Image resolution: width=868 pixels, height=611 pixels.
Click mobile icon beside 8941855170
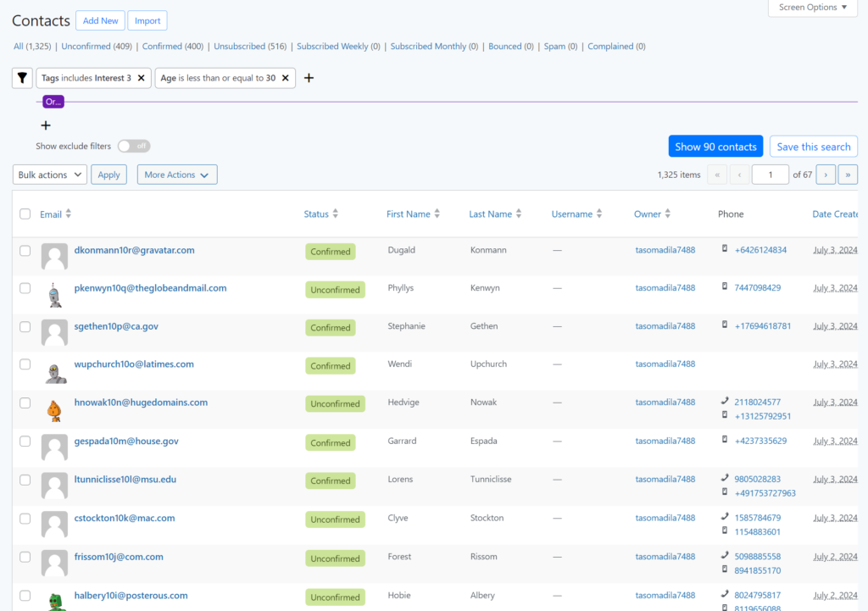click(x=724, y=569)
